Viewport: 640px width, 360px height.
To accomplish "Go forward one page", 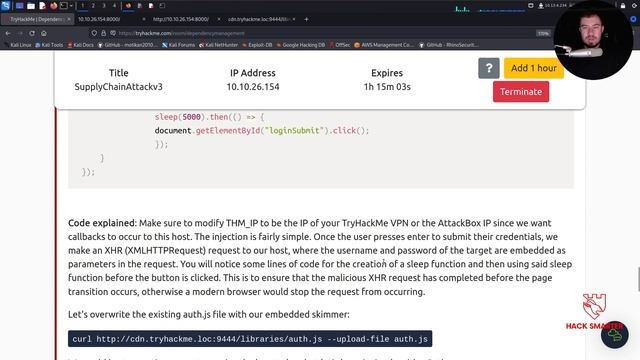I will pos(20,33).
